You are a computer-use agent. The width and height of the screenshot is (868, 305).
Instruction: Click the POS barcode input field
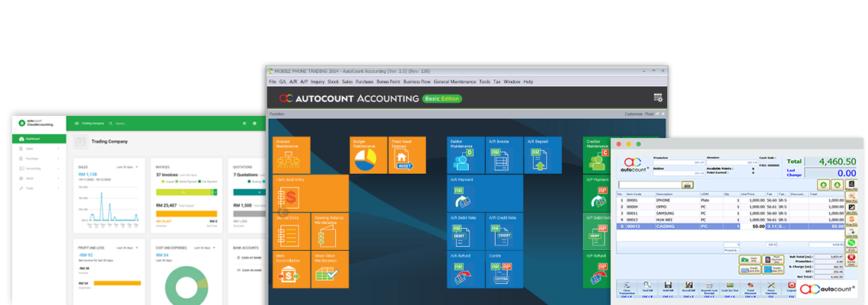click(649, 185)
